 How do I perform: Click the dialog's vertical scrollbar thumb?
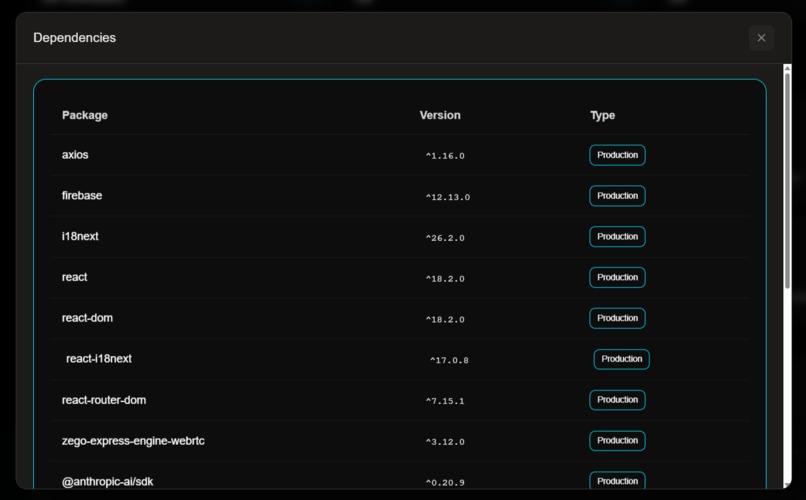pyautogui.click(x=787, y=181)
